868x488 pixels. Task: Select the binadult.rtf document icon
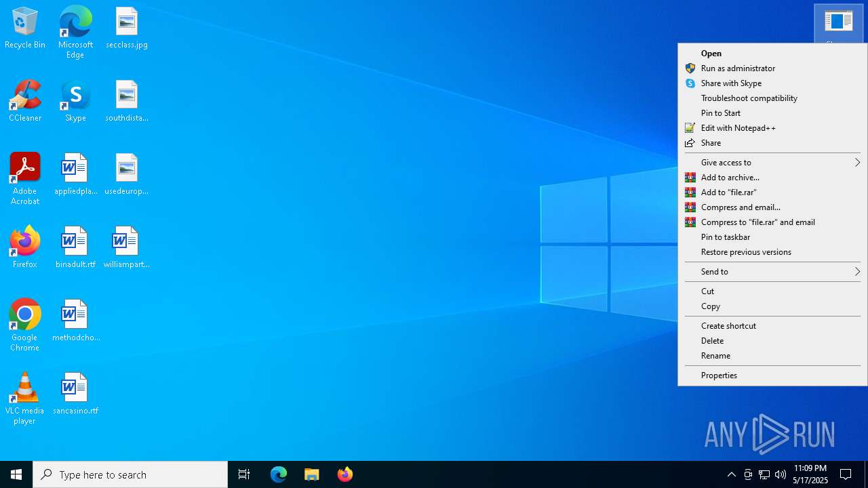tap(75, 248)
